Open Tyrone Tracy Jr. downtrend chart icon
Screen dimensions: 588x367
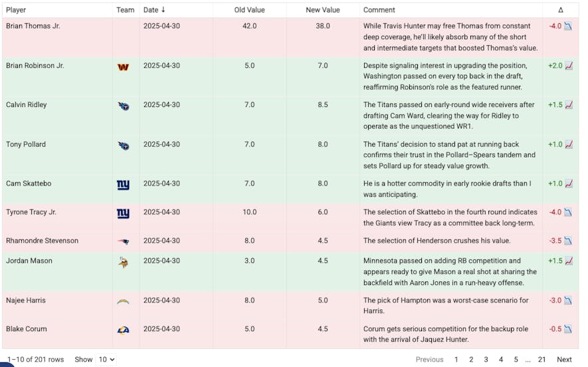568,212
